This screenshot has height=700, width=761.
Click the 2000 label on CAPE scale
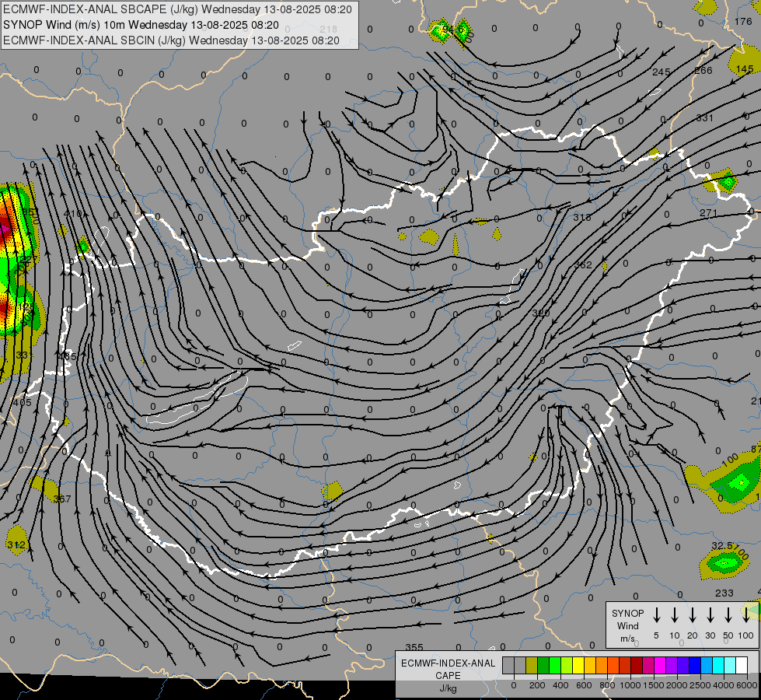676,685
